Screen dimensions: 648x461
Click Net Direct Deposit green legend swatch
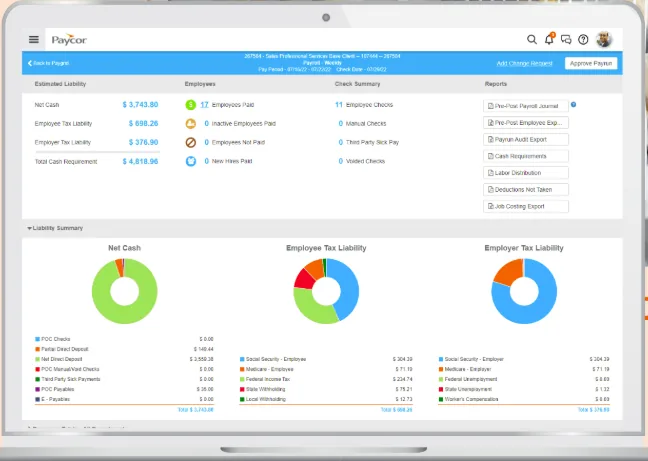(x=38, y=359)
